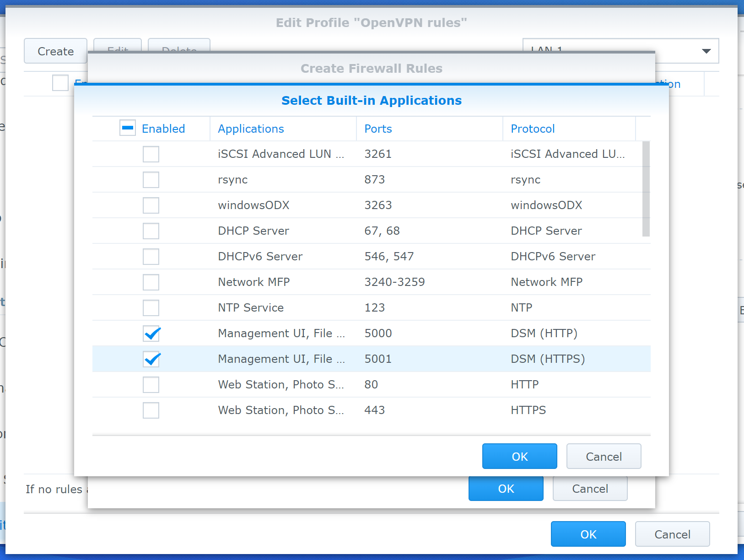Toggle the Enabled select-all header checkbox
Image resolution: width=744 pixels, height=560 pixels.
pyautogui.click(x=128, y=128)
